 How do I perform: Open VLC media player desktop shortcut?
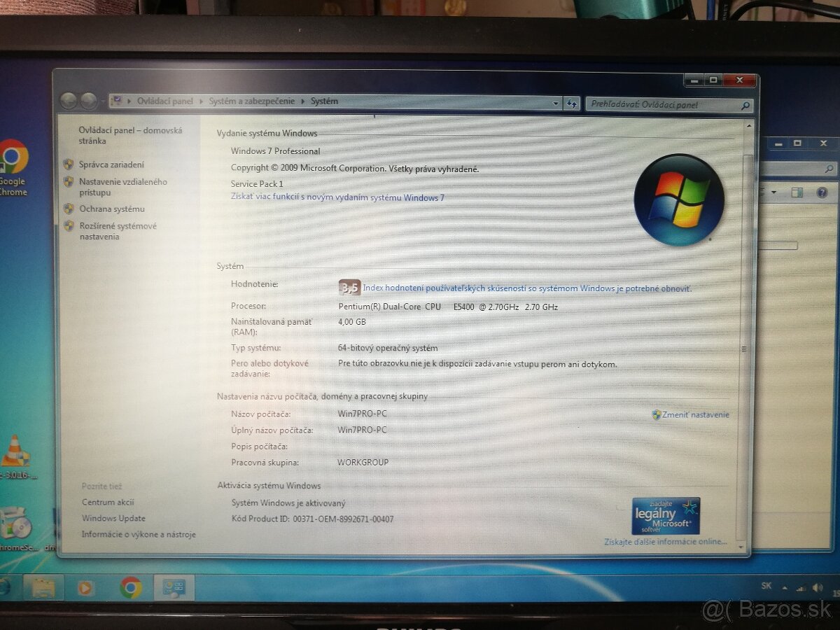pos(15,457)
